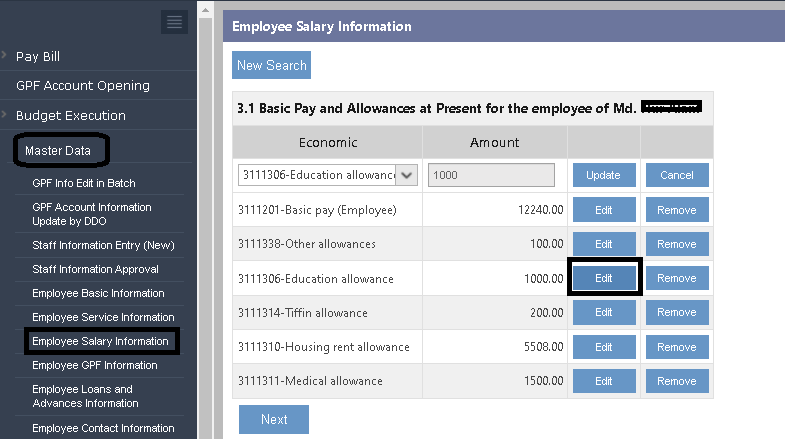The image size is (785, 439).
Task: Expand the Budget Execution menu section
Action: 70,115
